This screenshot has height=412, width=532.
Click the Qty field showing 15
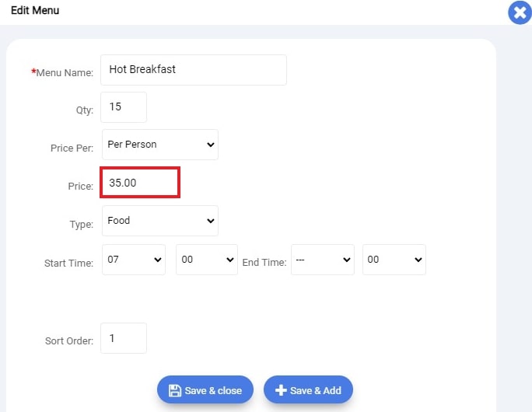click(124, 107)
